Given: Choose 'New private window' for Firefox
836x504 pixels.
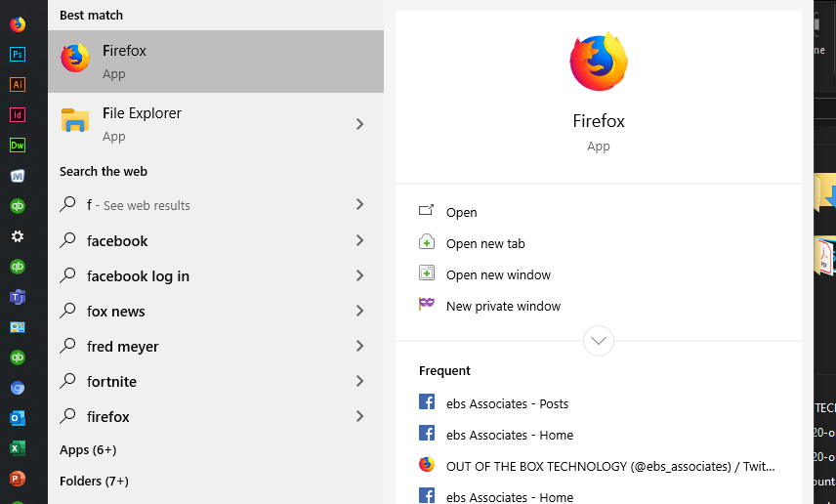Looking at the screenshot, I should pos(503,306).
